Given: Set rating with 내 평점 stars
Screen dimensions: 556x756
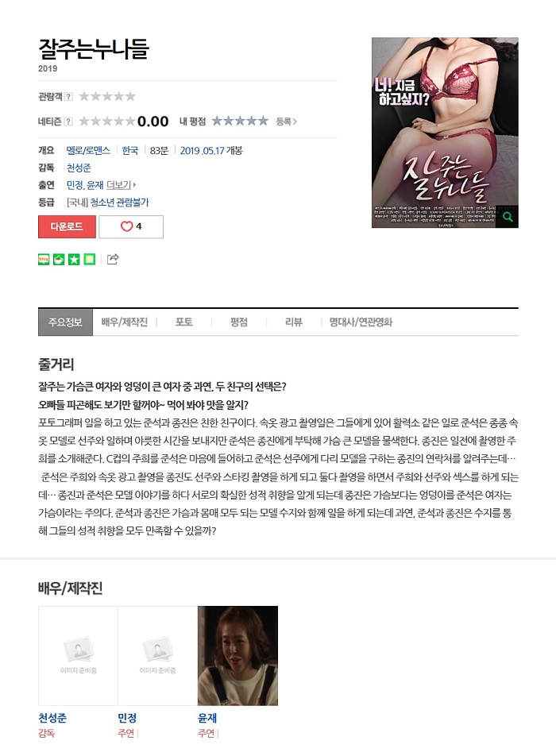Looking at the screenshot, I should tap(240, 121).
